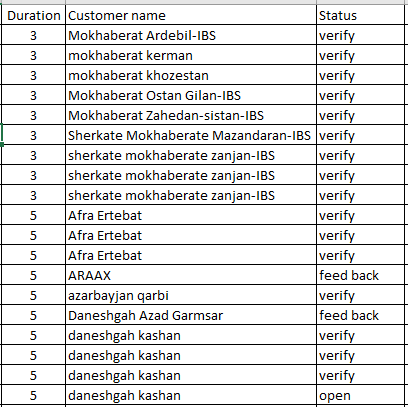Screen dimensions: 408x407
Task: Click the Daneshgah Azad Garmsar cell
Action: tap(191, 315)
